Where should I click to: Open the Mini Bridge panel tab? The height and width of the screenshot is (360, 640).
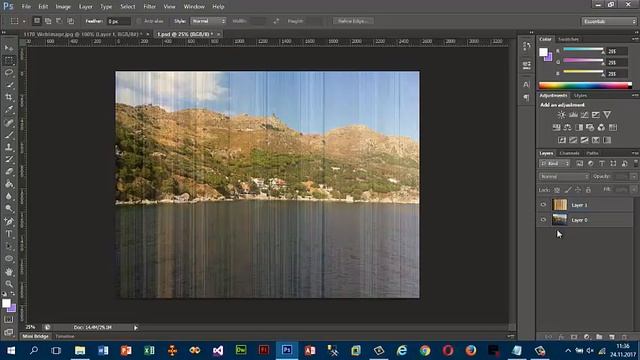(x=36, y=336)
